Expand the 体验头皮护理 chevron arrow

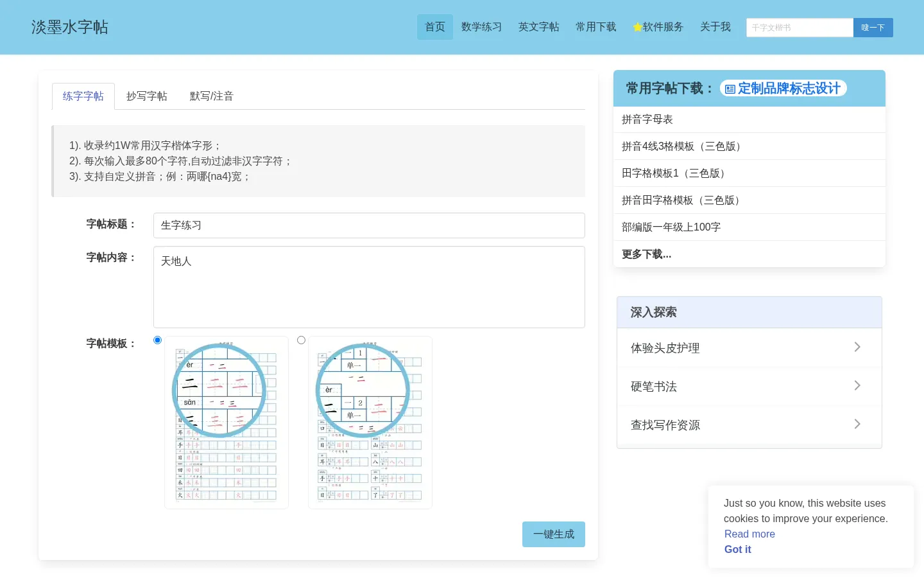[x=857, y=347]
